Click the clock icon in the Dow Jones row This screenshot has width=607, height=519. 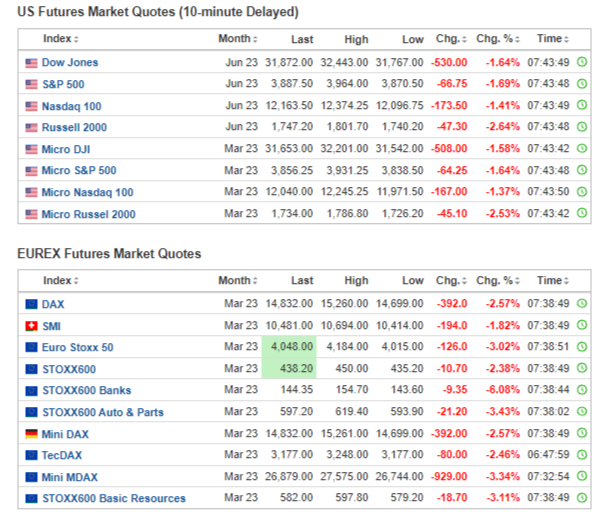tap(582, 62)
